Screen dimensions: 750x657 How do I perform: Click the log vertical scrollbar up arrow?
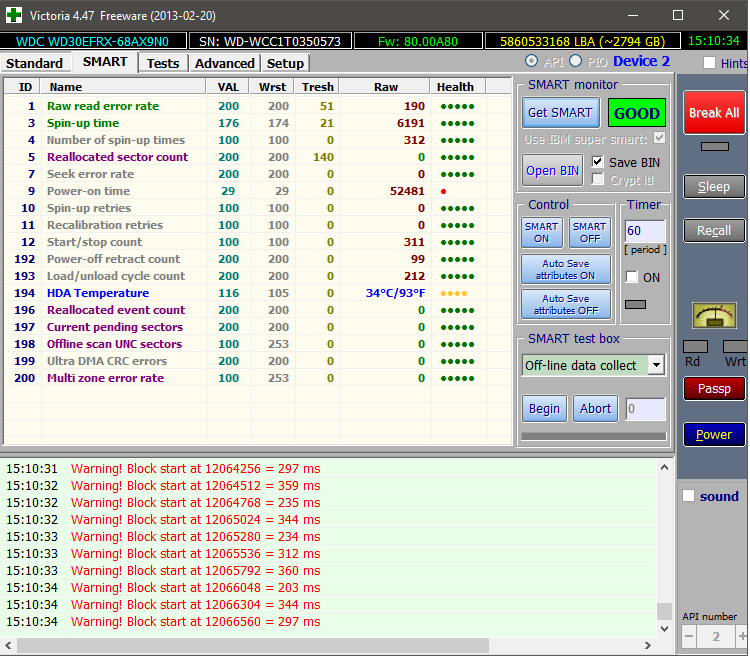[x=664, y=467]
